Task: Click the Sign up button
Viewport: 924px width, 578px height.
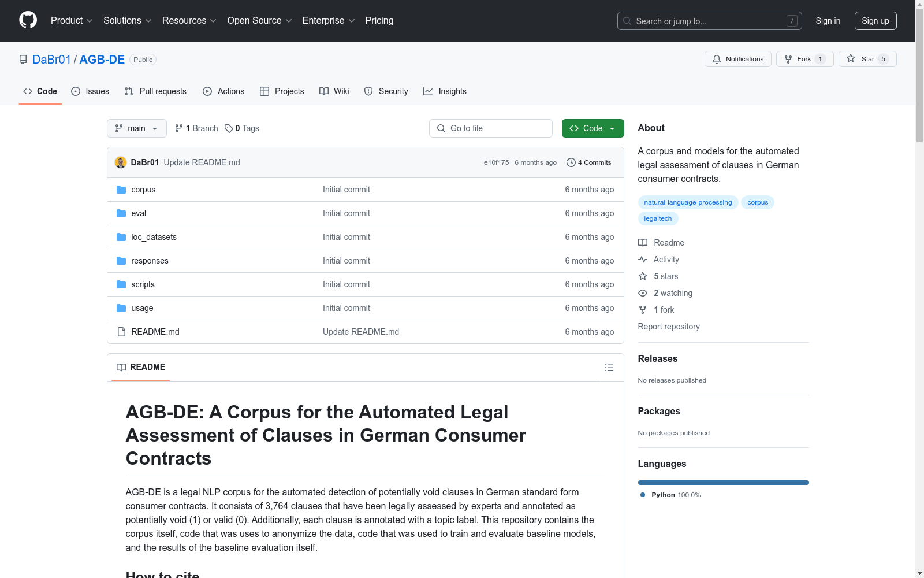Action: pos(875,21)
